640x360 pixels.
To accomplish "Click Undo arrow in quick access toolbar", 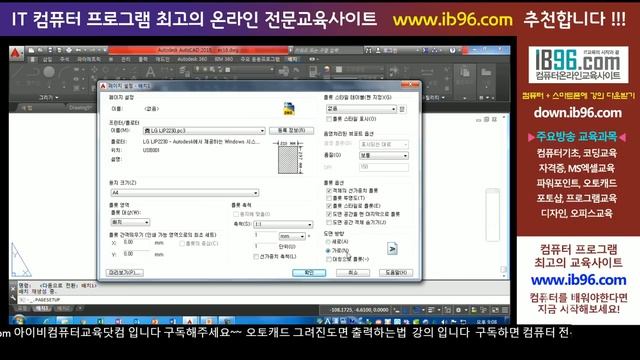I will coord(78,50).
